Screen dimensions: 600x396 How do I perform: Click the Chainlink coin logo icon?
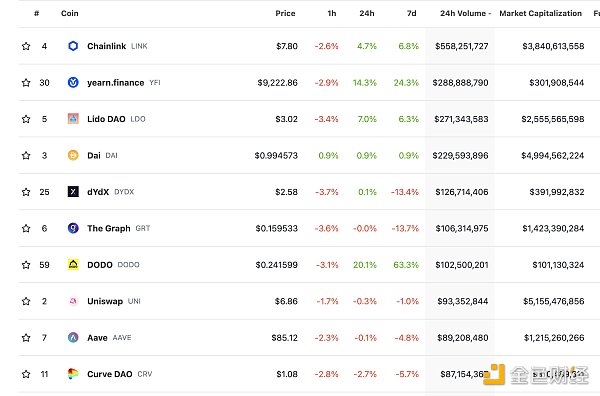click(73, 46)
